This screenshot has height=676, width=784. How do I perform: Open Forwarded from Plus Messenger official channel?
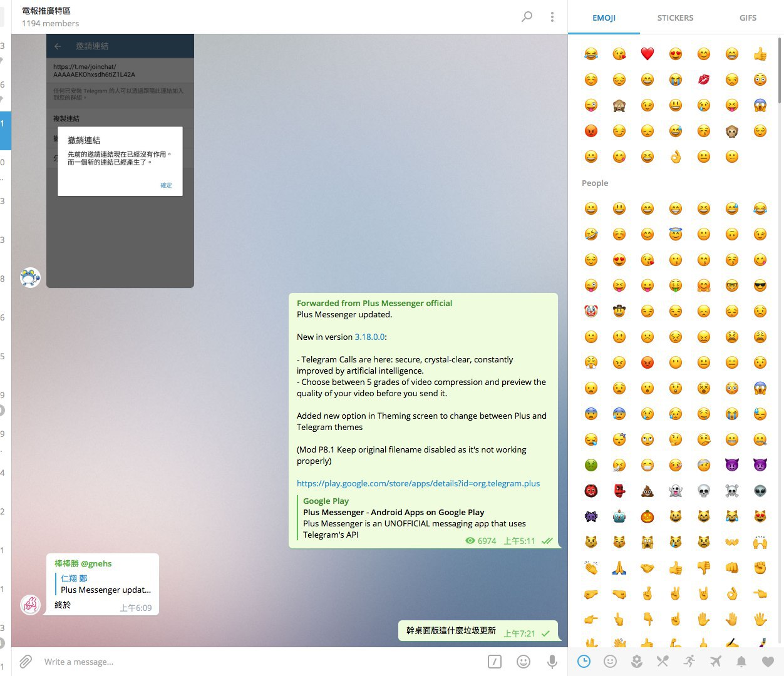[x=374, y=303]
